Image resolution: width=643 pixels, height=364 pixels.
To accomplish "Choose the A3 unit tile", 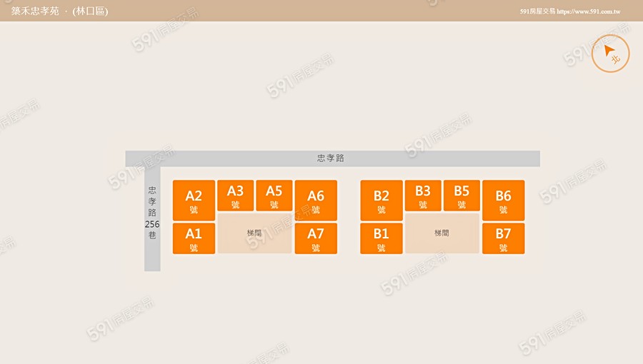I will [235, 196].
